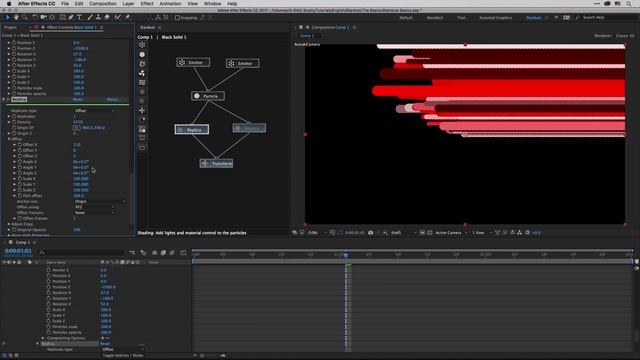Switch to the Project panel tab
This screenshot has width=640, height=360.
coord(10,27)
